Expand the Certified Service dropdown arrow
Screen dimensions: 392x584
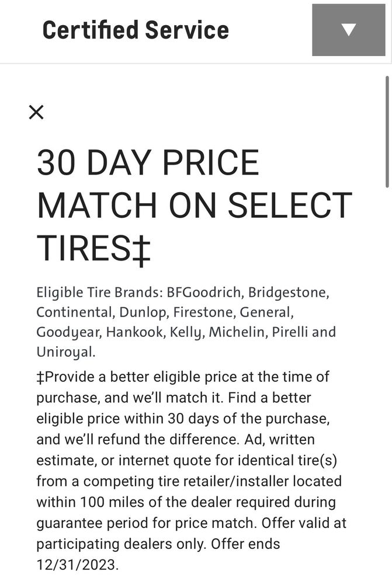pyautogui.click(x=349, y=30)
